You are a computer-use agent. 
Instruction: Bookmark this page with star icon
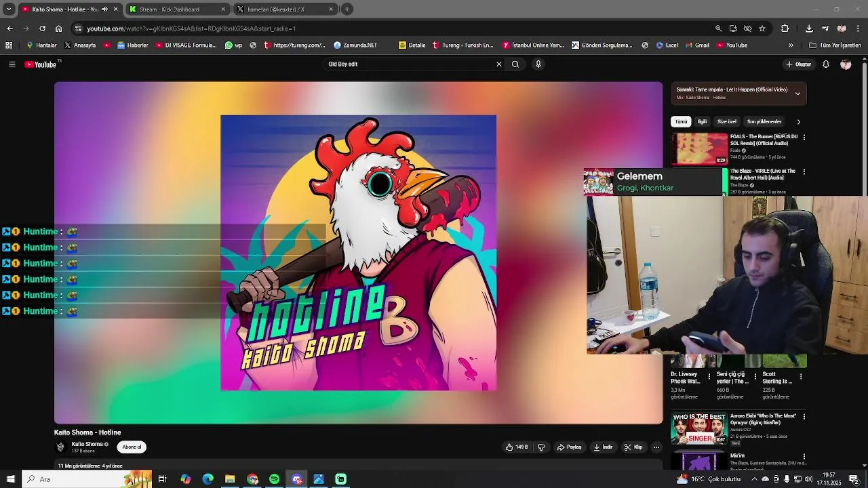tap(762, 28)
